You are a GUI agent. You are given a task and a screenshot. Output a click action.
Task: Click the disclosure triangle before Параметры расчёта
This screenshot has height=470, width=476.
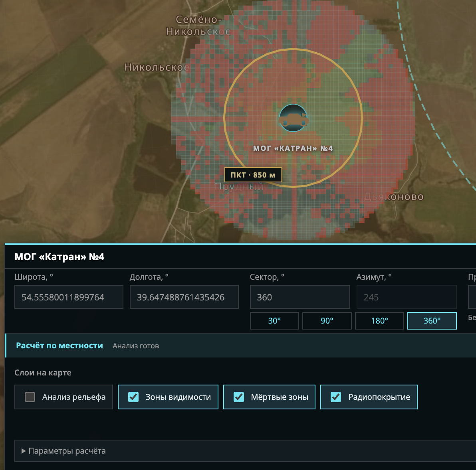click(24, 451)
